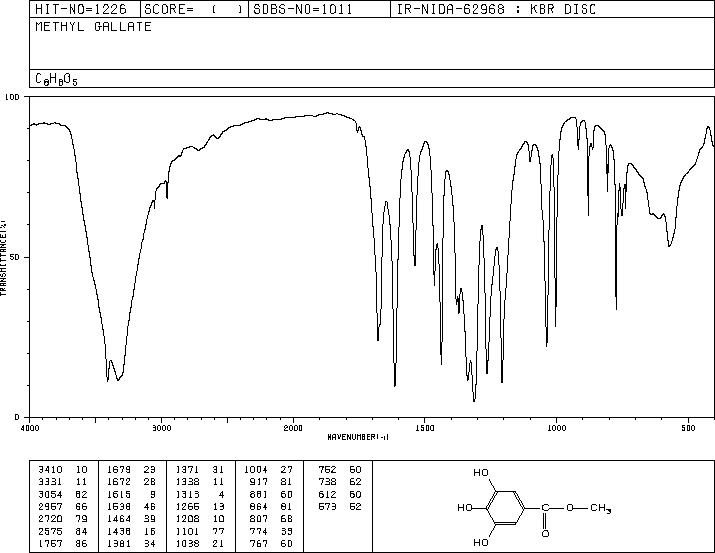Select the 2575 peak table entry

pos(50,532)
